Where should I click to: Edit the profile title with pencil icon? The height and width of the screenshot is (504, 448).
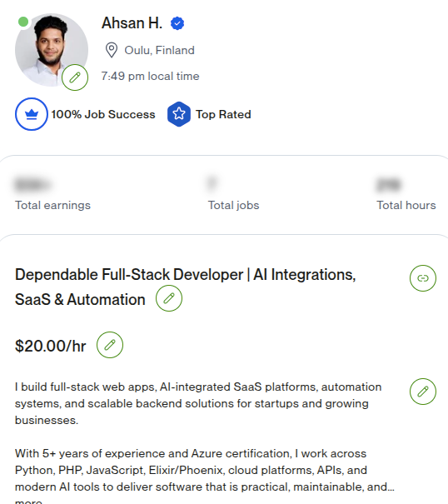[x=169, y=298]
